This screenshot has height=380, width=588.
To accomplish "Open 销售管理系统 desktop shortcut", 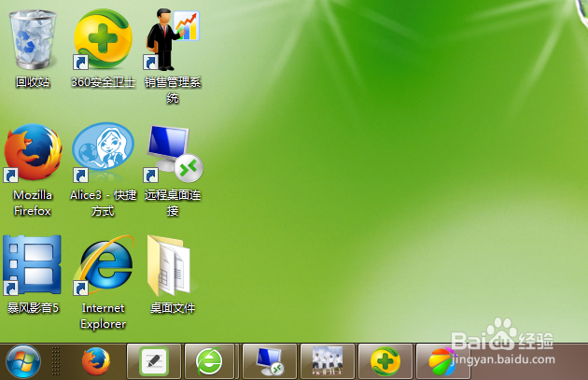I will tap(173, 40).
